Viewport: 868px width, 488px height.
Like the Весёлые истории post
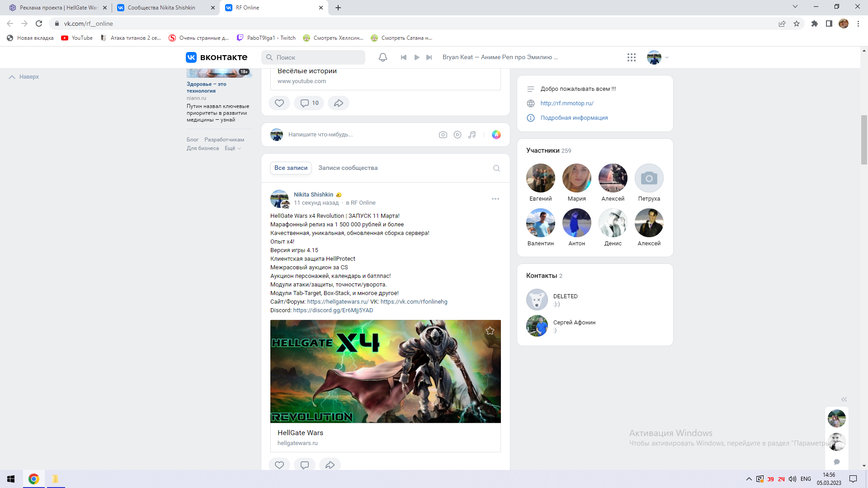pos(279,103)
